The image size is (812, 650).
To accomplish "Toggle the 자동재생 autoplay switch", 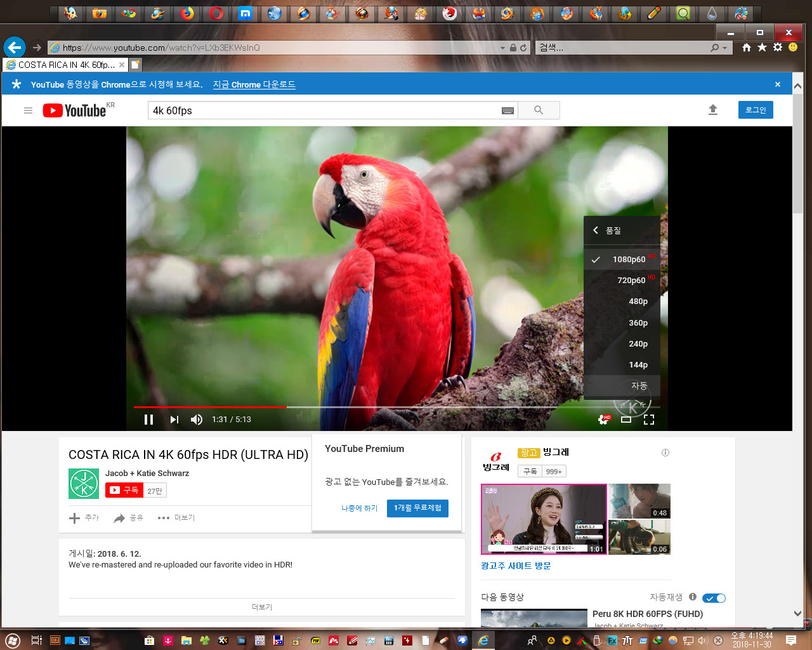I will coord(714,598).
